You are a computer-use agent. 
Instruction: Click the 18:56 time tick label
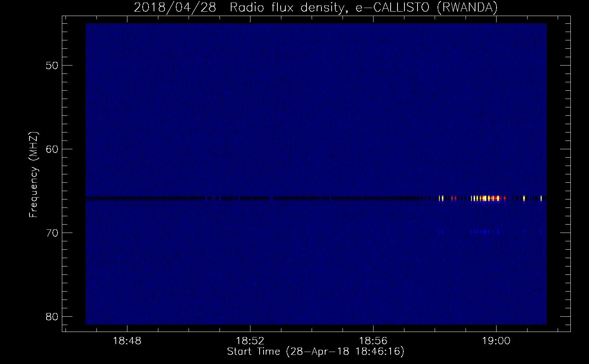[373, 341]
